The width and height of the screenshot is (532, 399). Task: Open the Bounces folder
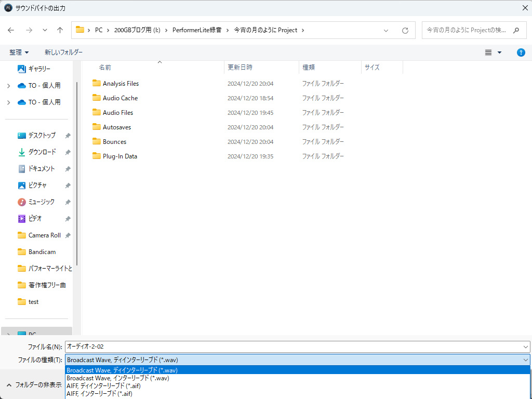click(114, 142)
